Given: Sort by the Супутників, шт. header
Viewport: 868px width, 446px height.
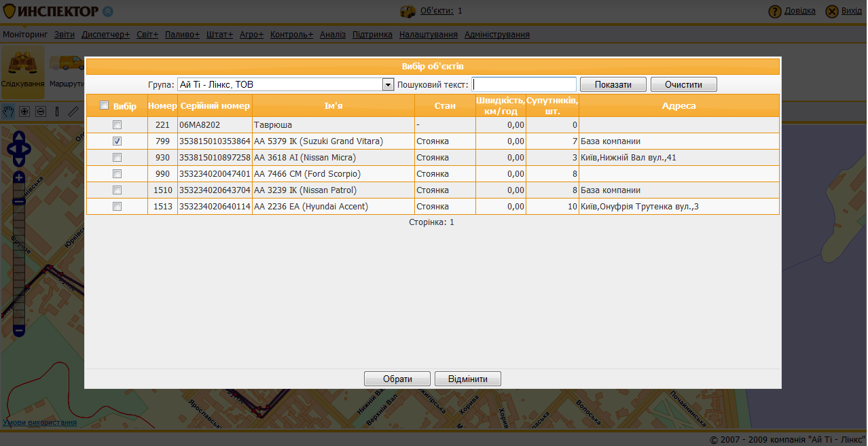Looking at the screenshot, I should (552, 105).
